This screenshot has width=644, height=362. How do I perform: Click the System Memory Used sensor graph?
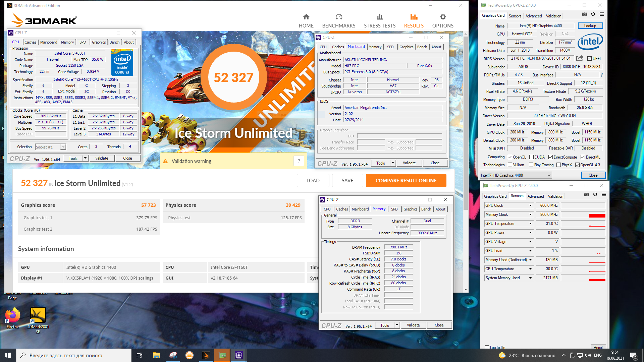coord(583,278)
